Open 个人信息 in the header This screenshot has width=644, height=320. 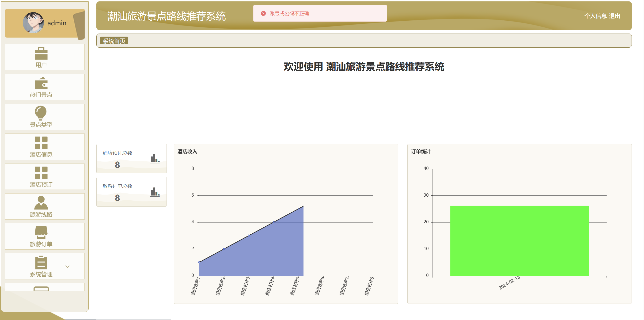pyautogui.click(x=595, y=16)
